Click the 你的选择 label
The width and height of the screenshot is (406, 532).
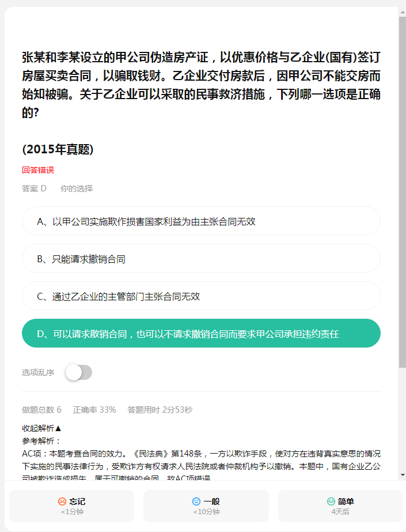coord(77,188)
